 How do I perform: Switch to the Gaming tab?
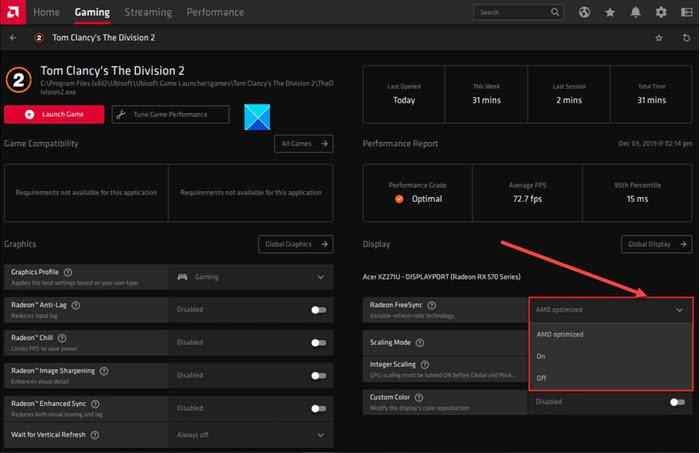pyautogui.click(x=92, y=12)
